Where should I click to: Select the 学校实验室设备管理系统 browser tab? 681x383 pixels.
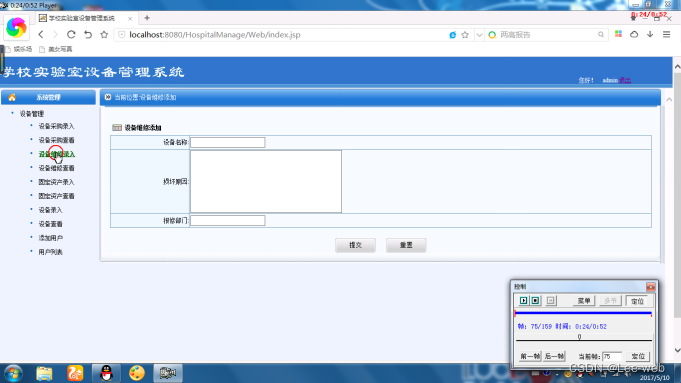pyautogui.click(x=82, y=18)
